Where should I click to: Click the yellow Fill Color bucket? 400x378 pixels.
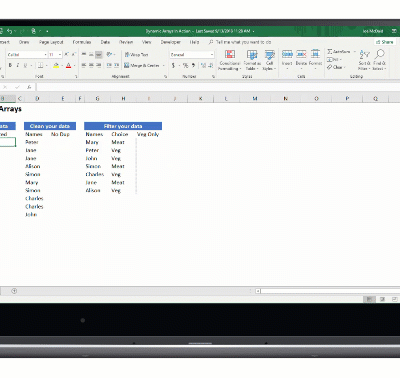pos(56,65)
